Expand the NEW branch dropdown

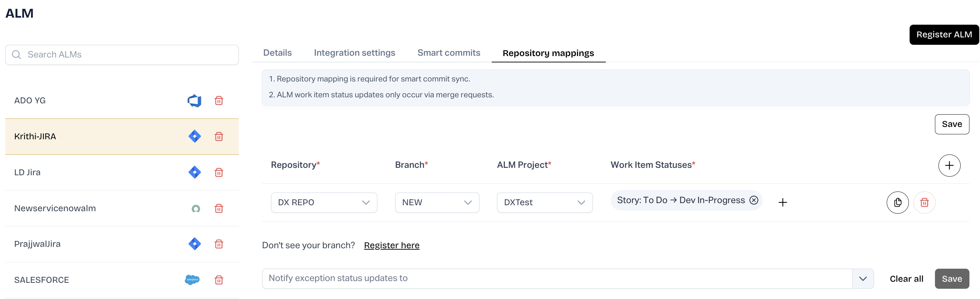pos(437,203)
